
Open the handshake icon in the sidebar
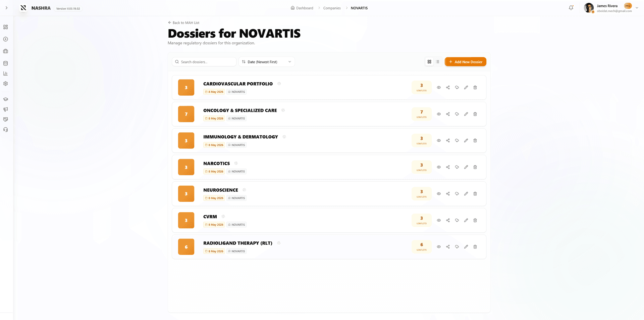tap(6, 119)
